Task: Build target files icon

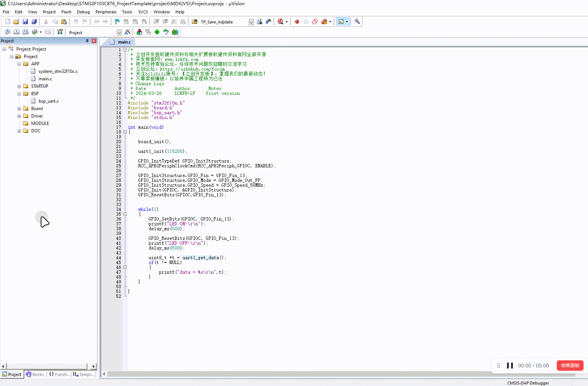Action: [x=16, y=32]
